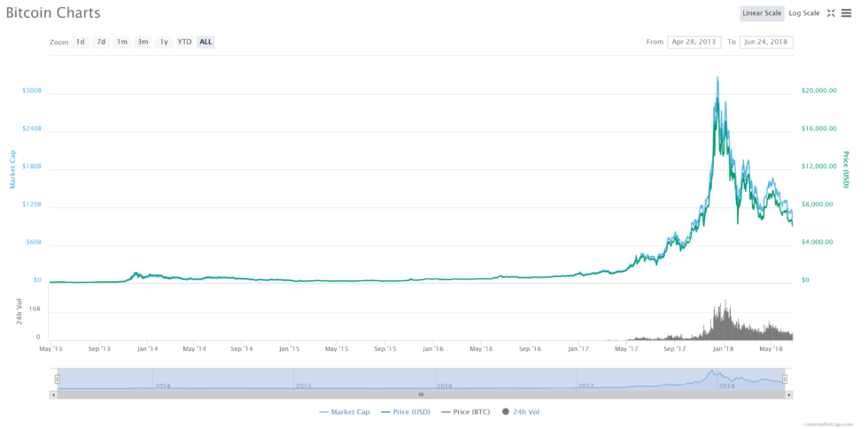Toggle fullscreen chart view icon

click(x=831, y=13)
